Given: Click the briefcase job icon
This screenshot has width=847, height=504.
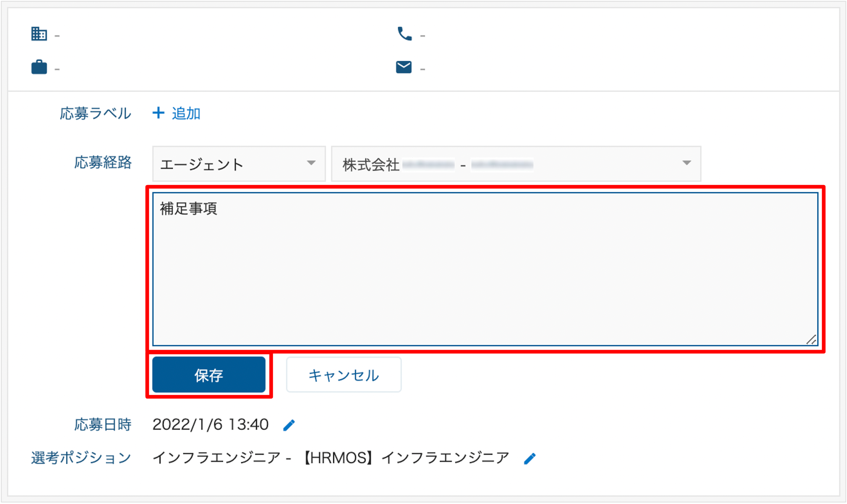Looking at the screenshot, I should point(39,67).
